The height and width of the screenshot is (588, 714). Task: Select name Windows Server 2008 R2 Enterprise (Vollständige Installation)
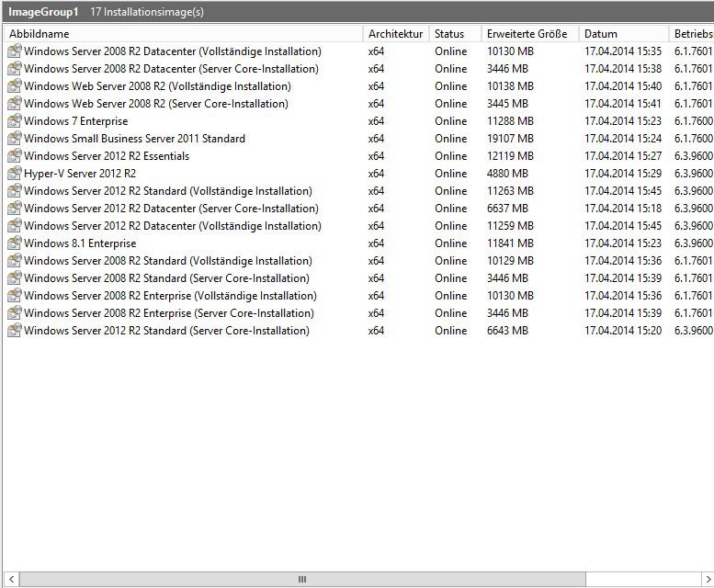pyautogui.click(x=170, y=296)
